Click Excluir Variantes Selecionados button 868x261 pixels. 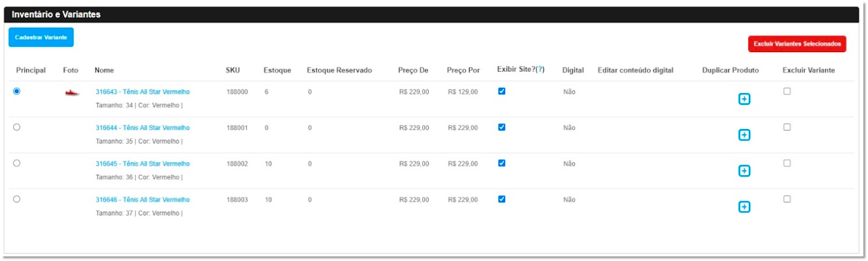coord(797,43)
